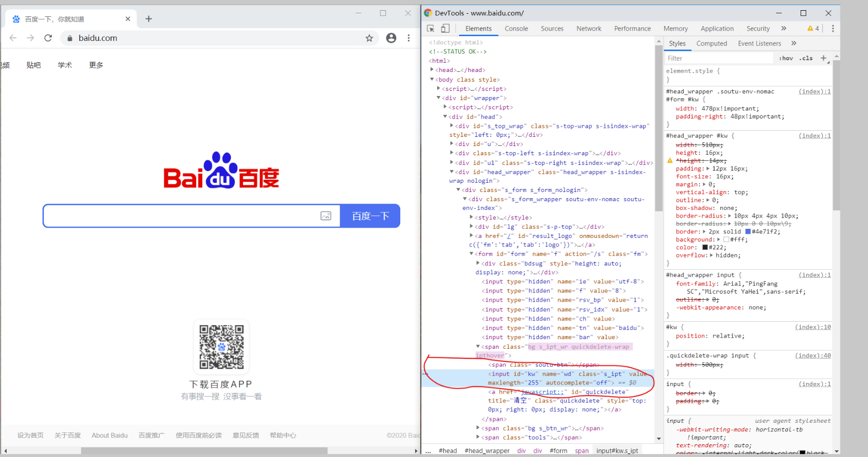The height and width of the screenshot is (457, 868).
Task: Select the #form breadcrumb
Action: [x=559, y=451]
